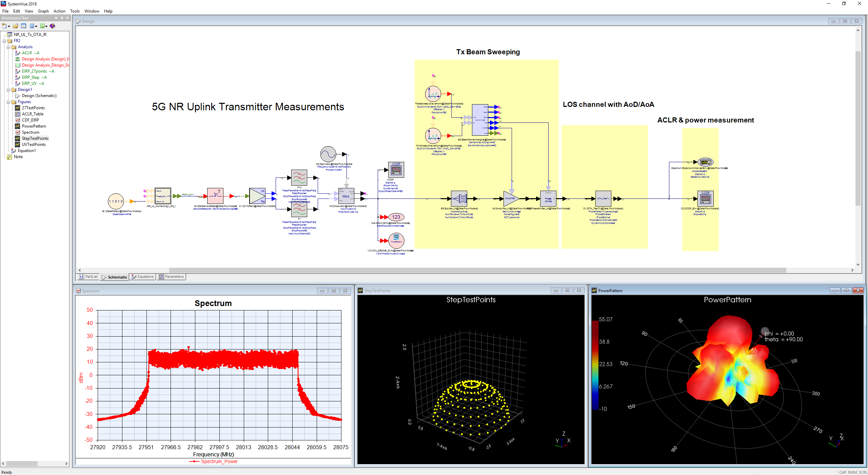Open the Action menu
The height and width of the screenshot is (475, 868).
59,11
